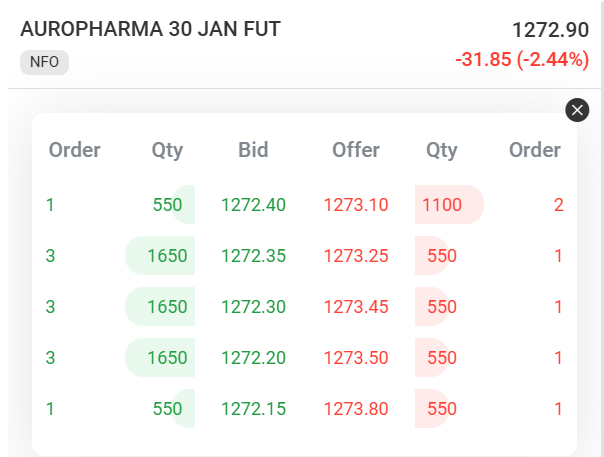Select lowest bid price 1272.15
Screen dimensions: 604x457
[x=253, y=409]
